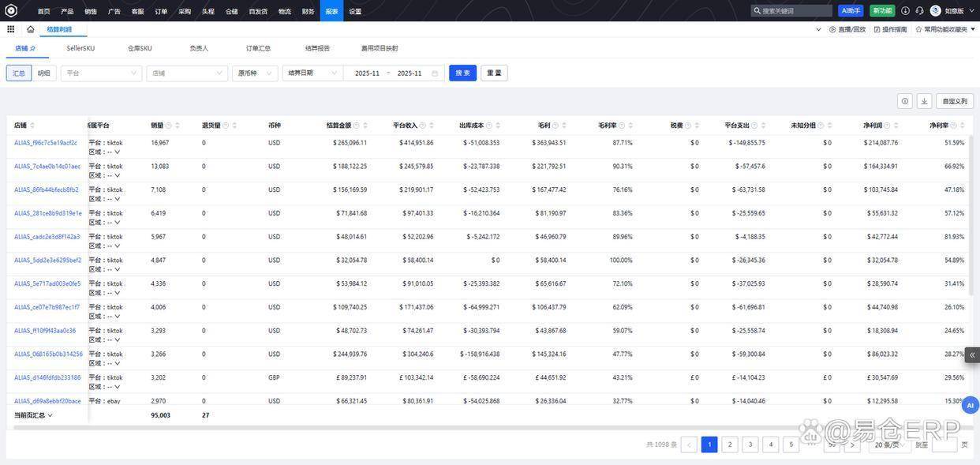Click the info icon beside download button
Viewport: 980px width, 465px height.
click(904, 101)
